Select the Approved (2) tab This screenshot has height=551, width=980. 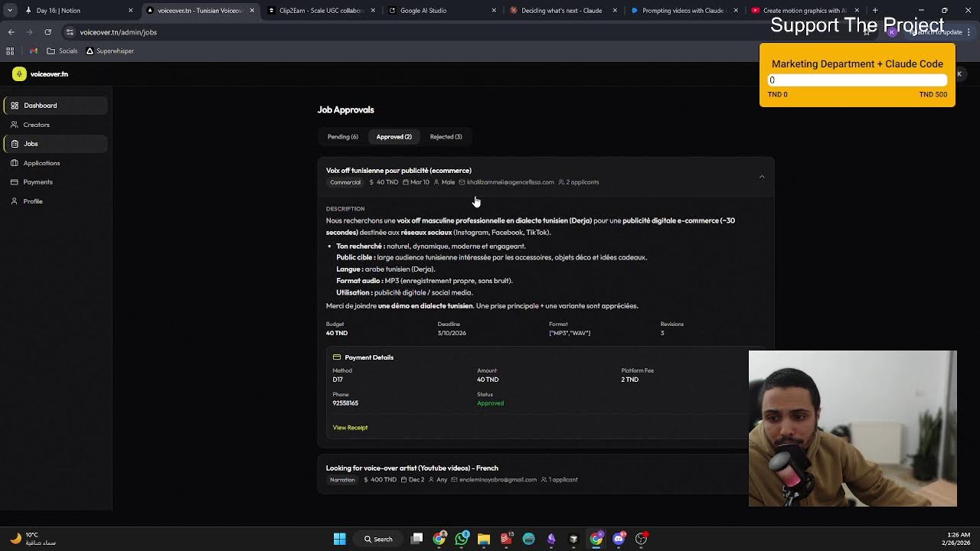tap(394, 137)
